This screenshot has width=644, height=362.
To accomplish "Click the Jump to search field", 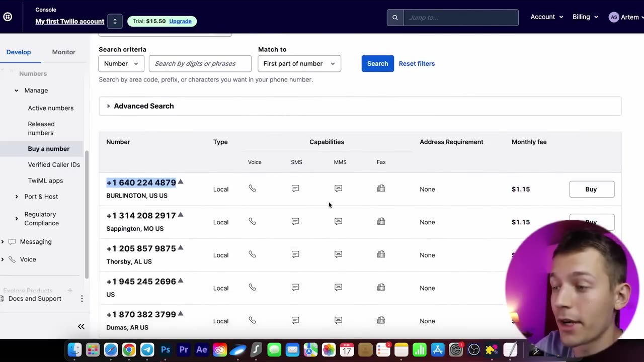I will tap(461, 18).
